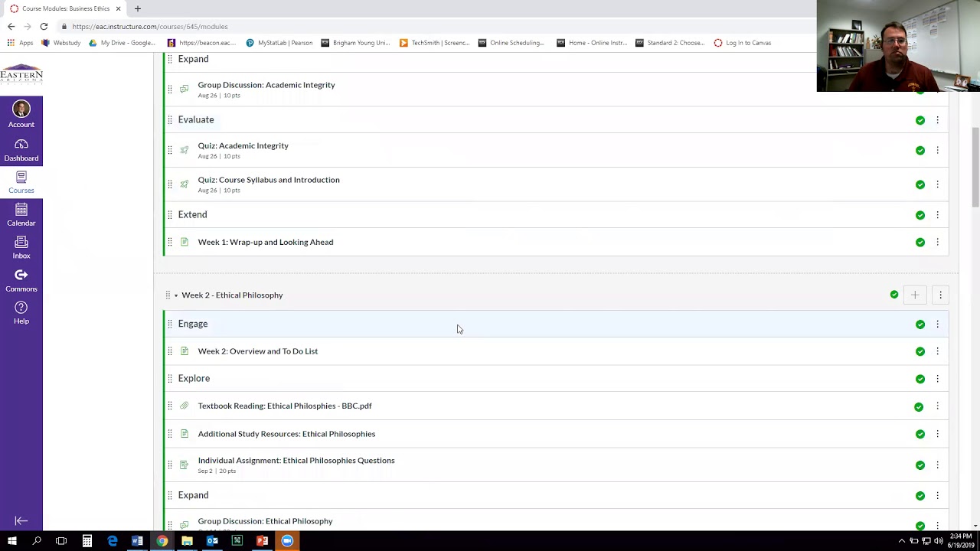Open the Account menu in Canvas sidebar
The image size is (980, 551).
click(x=21, y=113)
